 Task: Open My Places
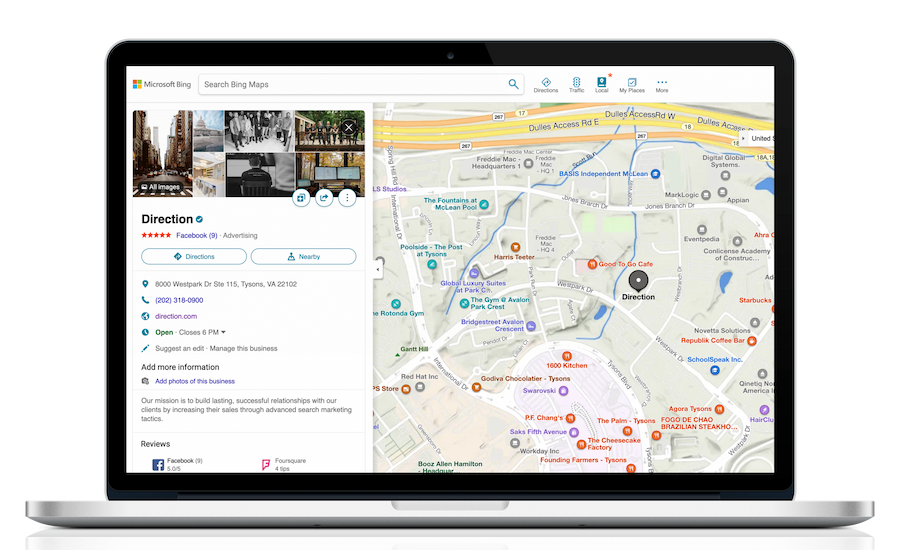(x=632, y=85)
